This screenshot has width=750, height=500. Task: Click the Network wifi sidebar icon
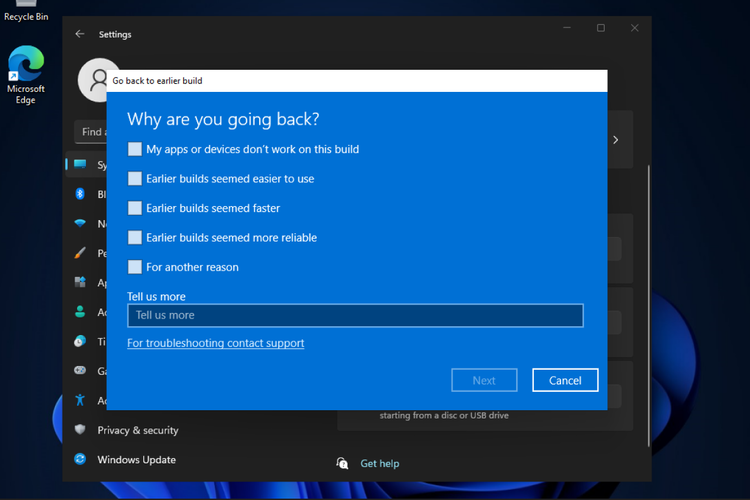[x=80, y=223]
